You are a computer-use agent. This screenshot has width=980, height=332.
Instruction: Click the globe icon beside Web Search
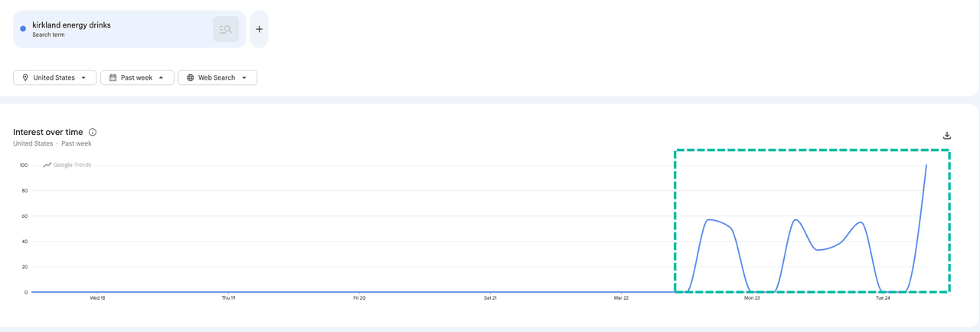tap(191, 77)
